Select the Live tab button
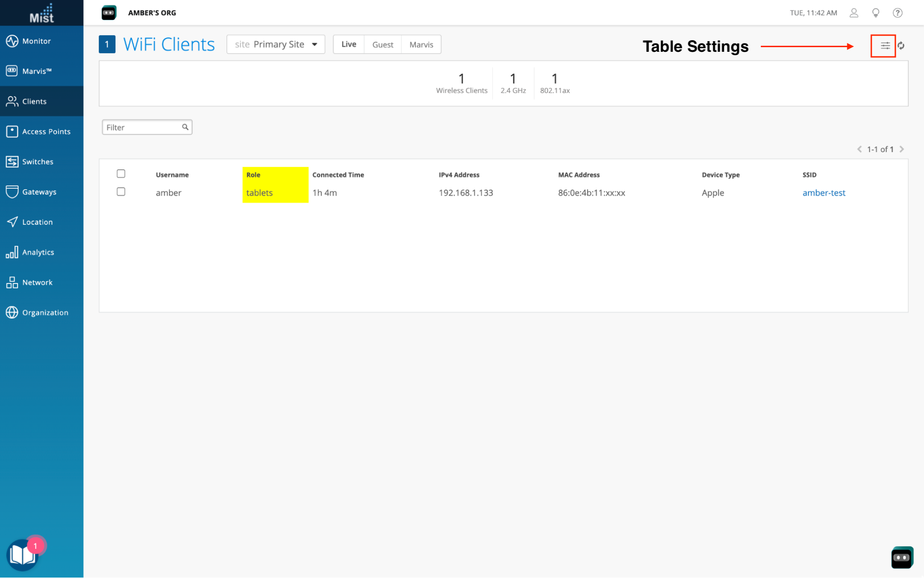The height and width of the screenshot is (578, 924). click(349, 44)
